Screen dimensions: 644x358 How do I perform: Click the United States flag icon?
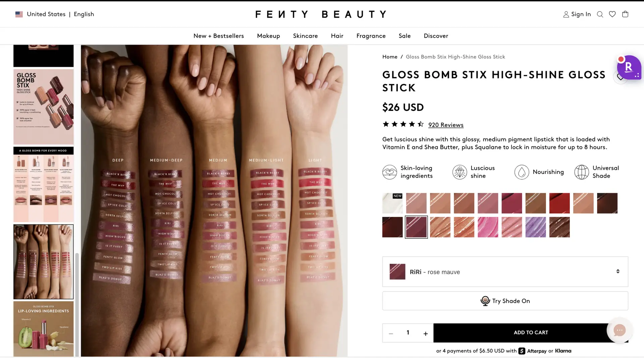point(19,14)
